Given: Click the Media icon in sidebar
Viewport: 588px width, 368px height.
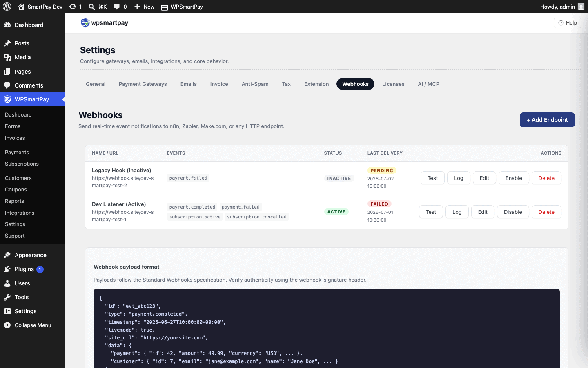Looking at the screenshot, I should point(7,57).
